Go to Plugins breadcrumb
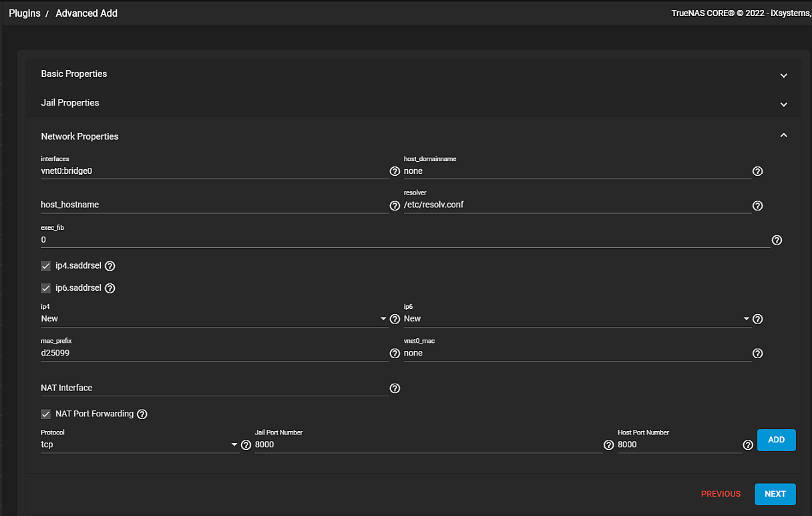Image resolution: width=812 pixels, height=516 pixels. (x=25, y=13)
